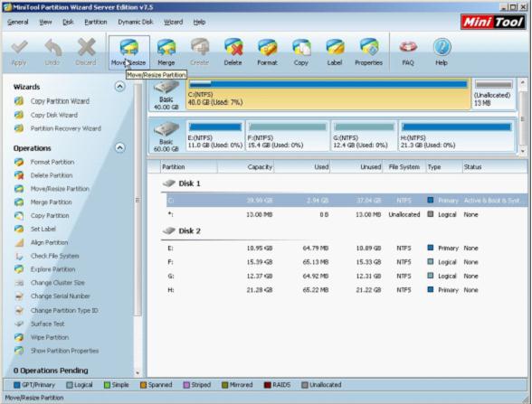Click the Label toolbar icon

point(335,52)
